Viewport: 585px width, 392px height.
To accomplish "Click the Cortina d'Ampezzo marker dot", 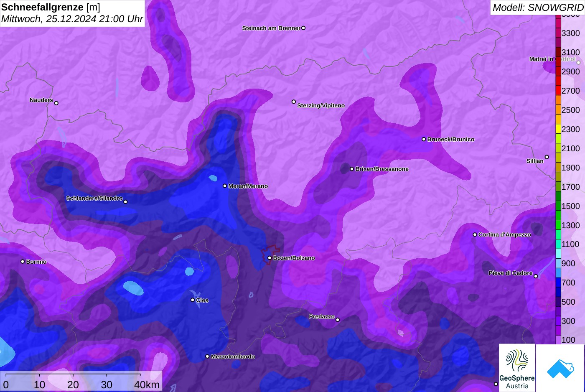I will pyautogui.click(x=475, y=234).
